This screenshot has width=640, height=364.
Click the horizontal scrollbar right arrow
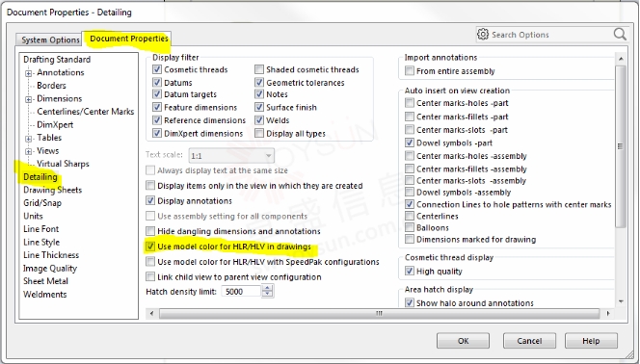point(608,314)
